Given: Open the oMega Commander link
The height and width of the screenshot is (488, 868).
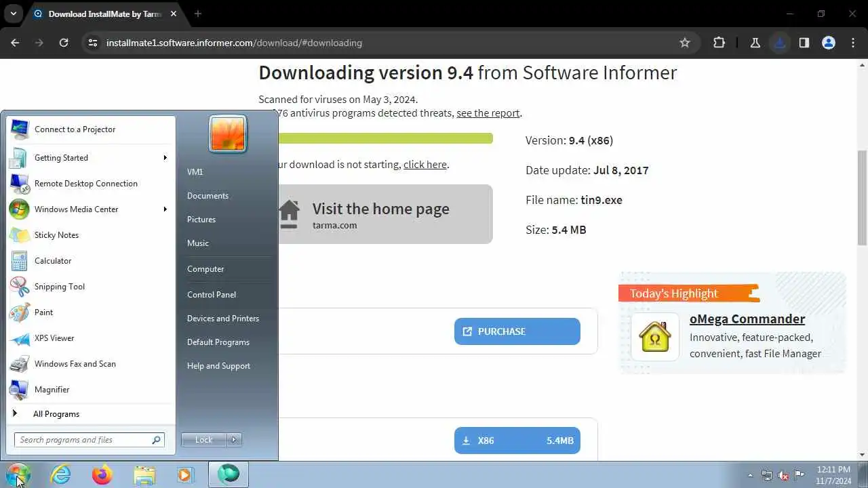Looking at the screenshot, I should coord(747,319).
